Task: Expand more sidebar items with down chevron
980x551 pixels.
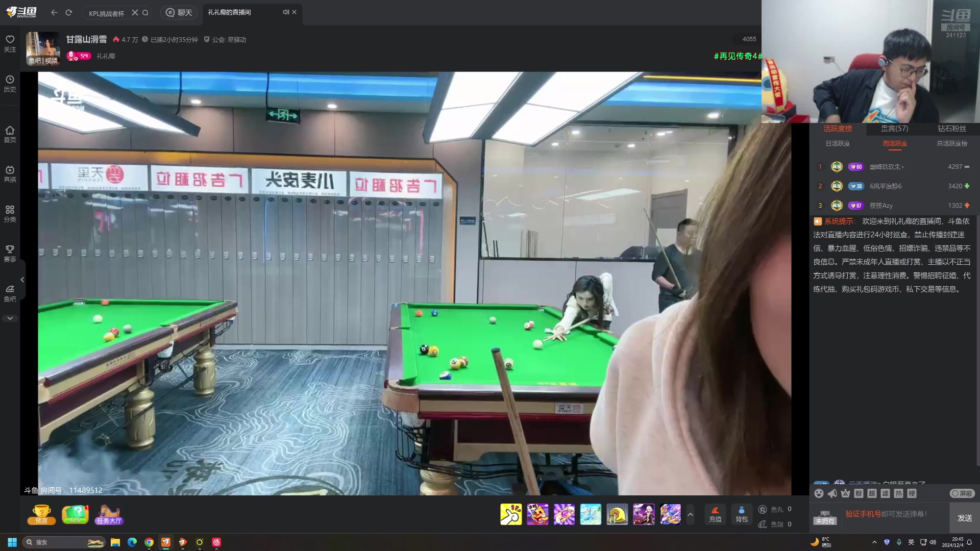Action: coord(10,318)
